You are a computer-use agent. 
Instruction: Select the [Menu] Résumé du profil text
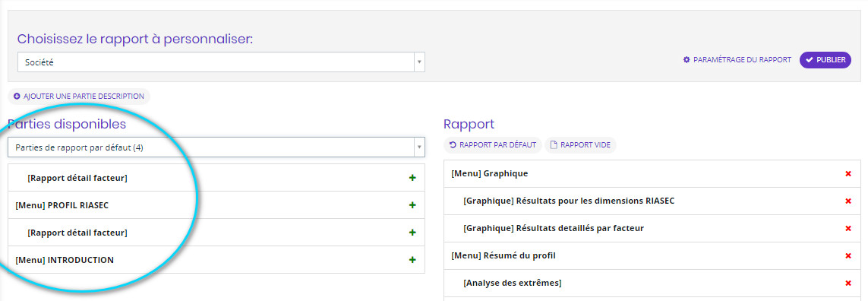click(503, 255)
